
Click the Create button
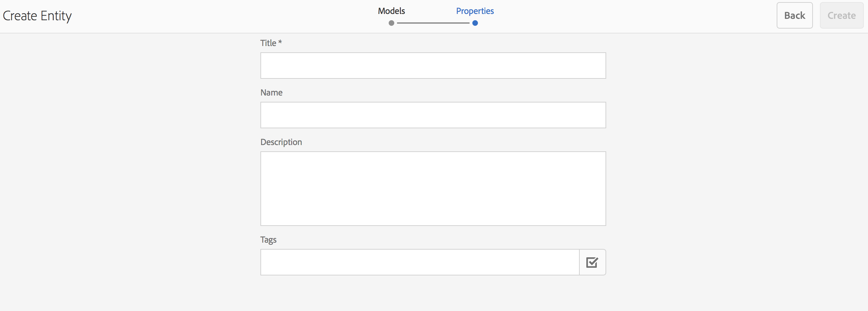842,16
